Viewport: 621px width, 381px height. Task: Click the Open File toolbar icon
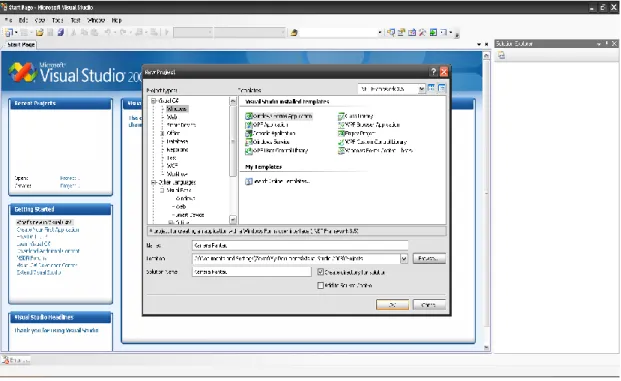click(40, 32)
